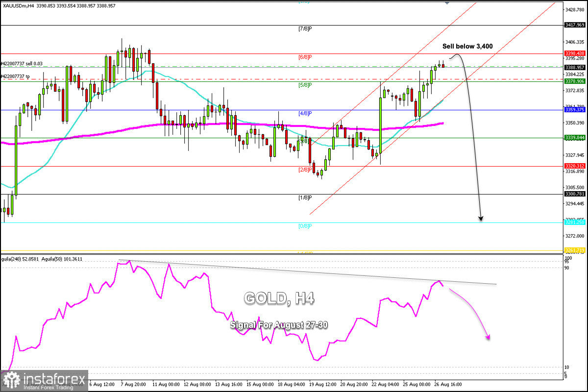Select the '#22007737 tp' take-profit label
This screenshot has height=392, width=588.
tap(16, 76)
